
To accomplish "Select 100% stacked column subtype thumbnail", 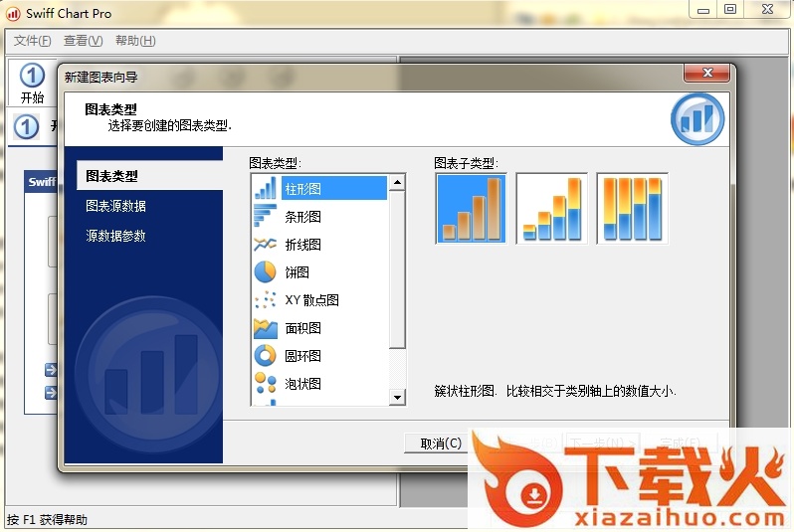I will (x=632, y=209).
